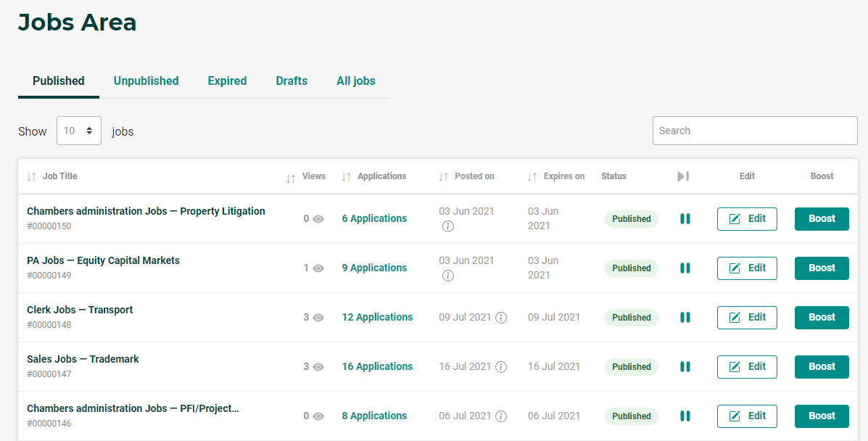The height and width of the screenshot is (441, 868).
Task: Open Clerk Jobs — Transport title
Action: 80,310
